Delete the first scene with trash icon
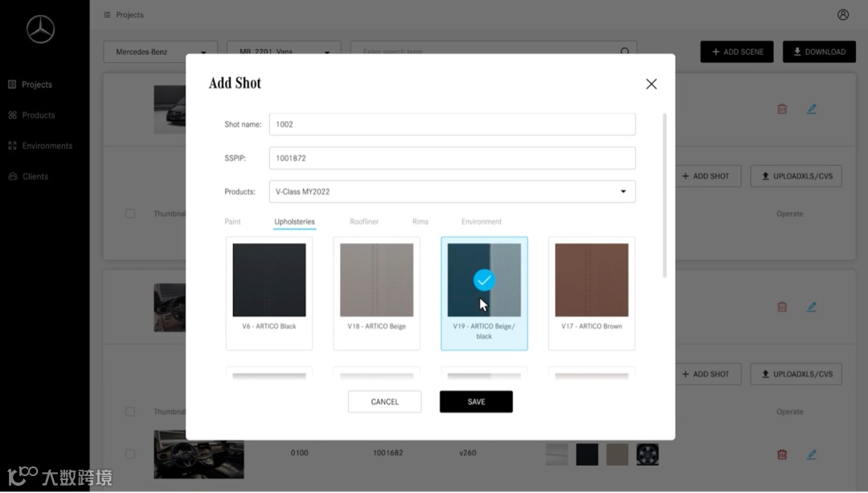This screenshot has height=493, width=868. [782, 109]
